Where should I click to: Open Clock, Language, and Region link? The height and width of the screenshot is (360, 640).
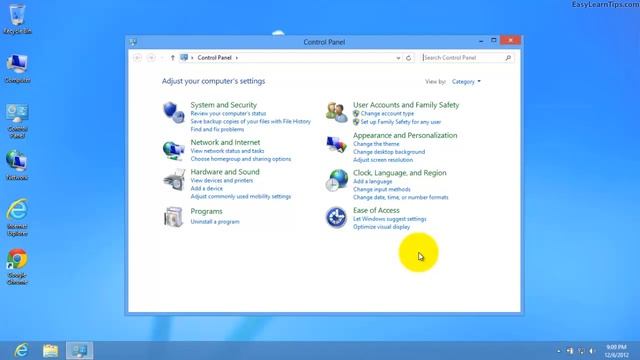tap(400, 173)
